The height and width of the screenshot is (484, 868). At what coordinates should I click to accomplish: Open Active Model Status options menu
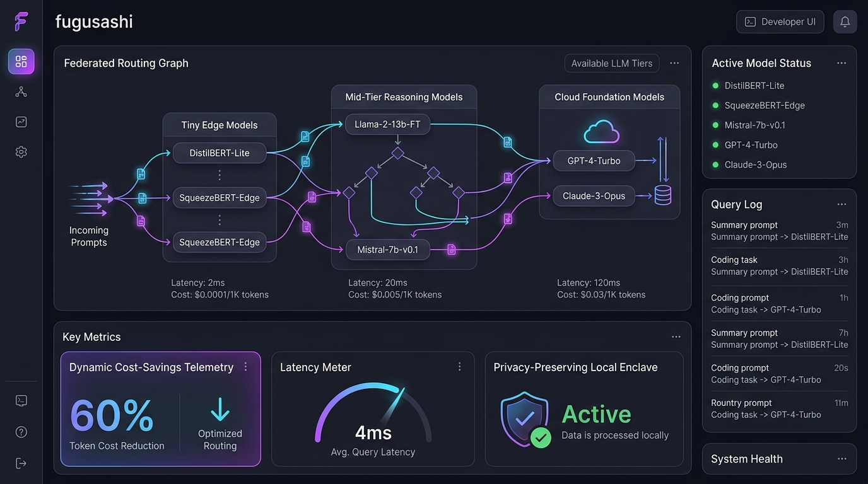[x=842, y=63]
